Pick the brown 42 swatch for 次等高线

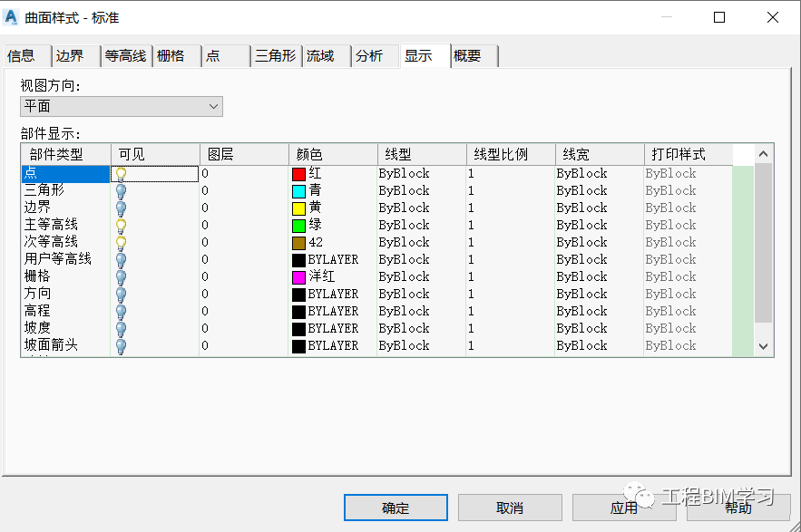298,243
